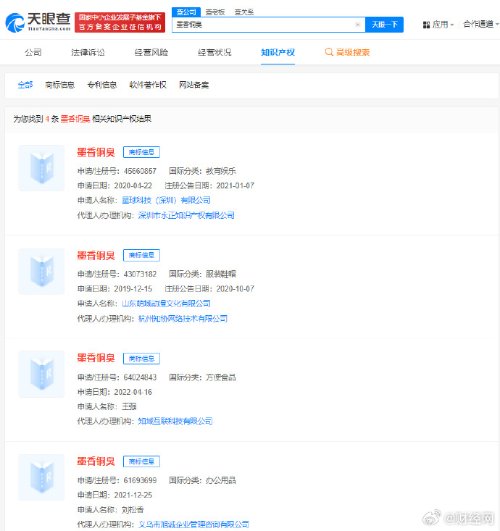
Task: Open the Shandong applicant company link
Action: [166, 303]
